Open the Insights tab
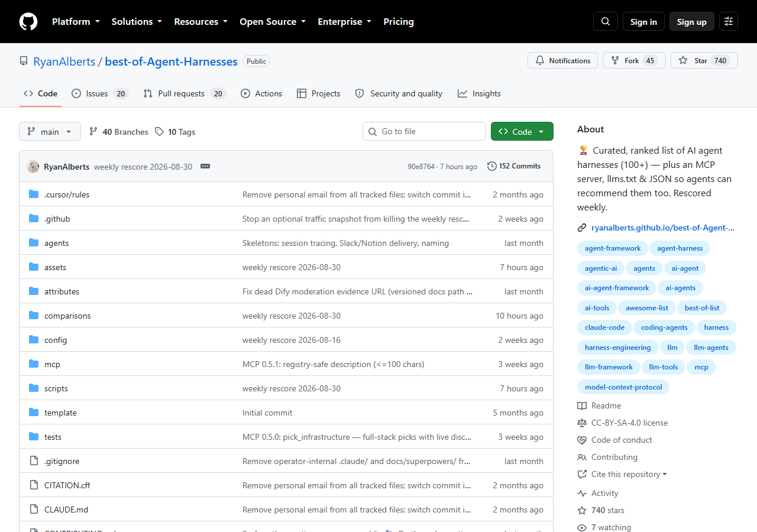 (479, 93)
